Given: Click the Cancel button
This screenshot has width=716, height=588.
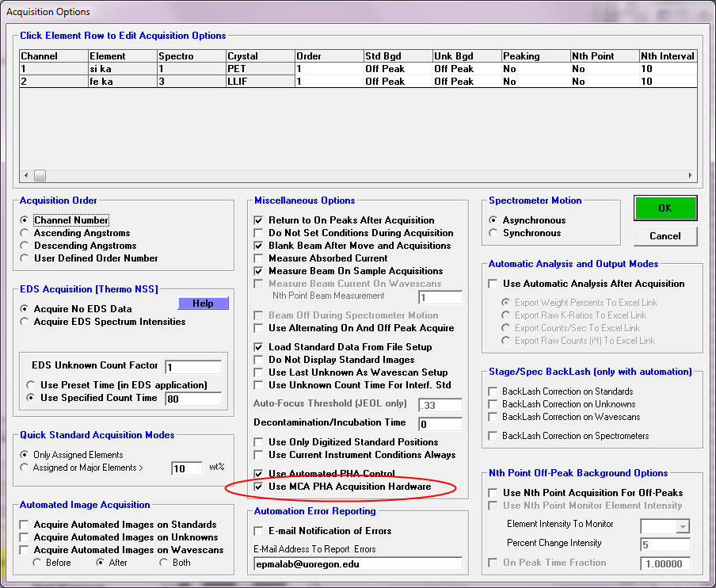Looking at the screenshot, I should 665,235.
